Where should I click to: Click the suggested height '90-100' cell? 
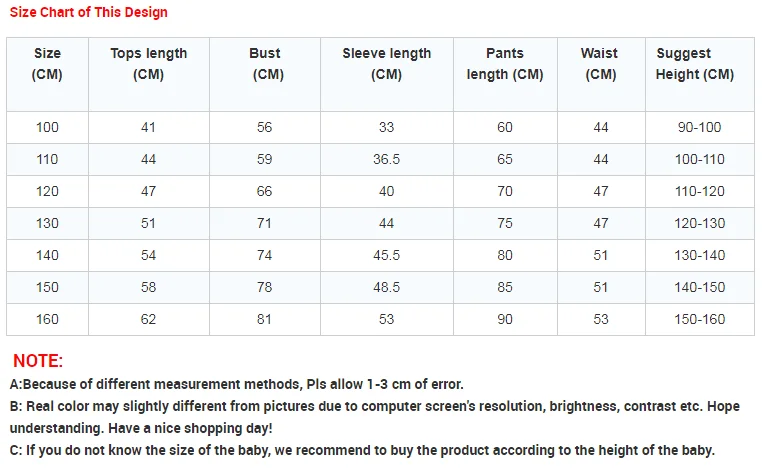698,127
